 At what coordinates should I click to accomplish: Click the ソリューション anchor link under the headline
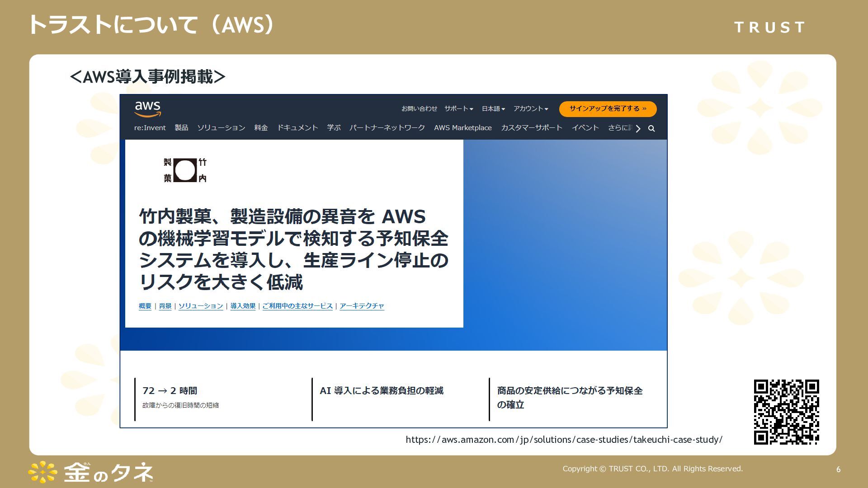201,306
